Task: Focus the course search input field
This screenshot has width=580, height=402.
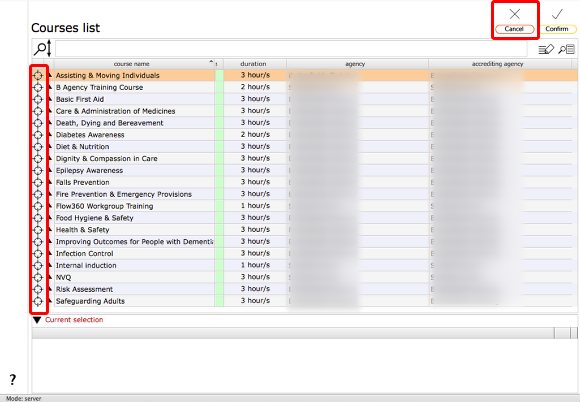Action: point(291,48)
